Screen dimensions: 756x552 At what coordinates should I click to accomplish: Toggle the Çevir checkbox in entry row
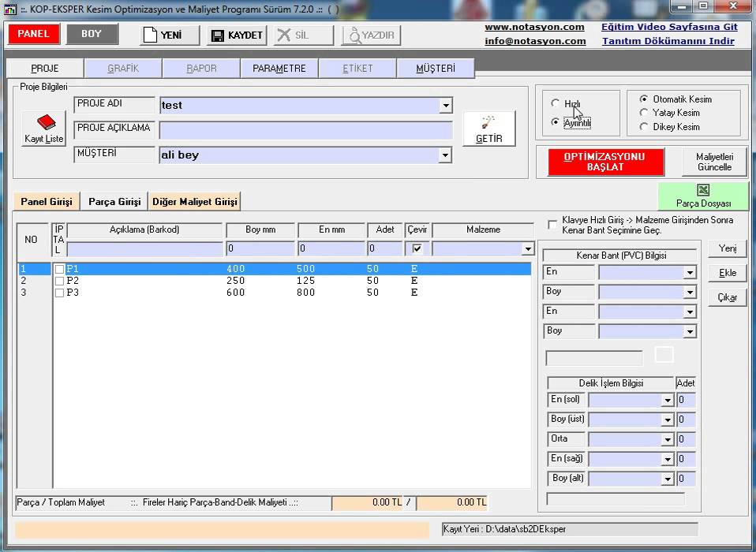417,248
